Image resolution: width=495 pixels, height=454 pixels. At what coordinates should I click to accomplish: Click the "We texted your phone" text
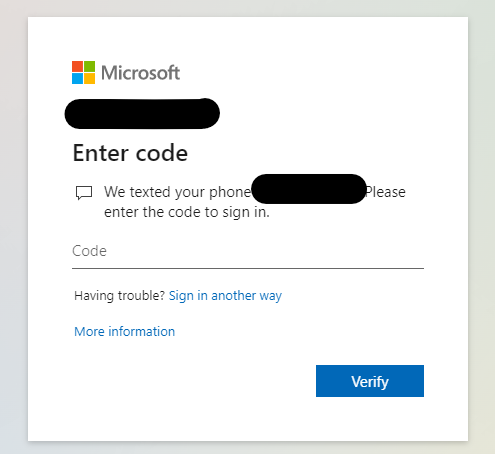(x=177, y=192)
